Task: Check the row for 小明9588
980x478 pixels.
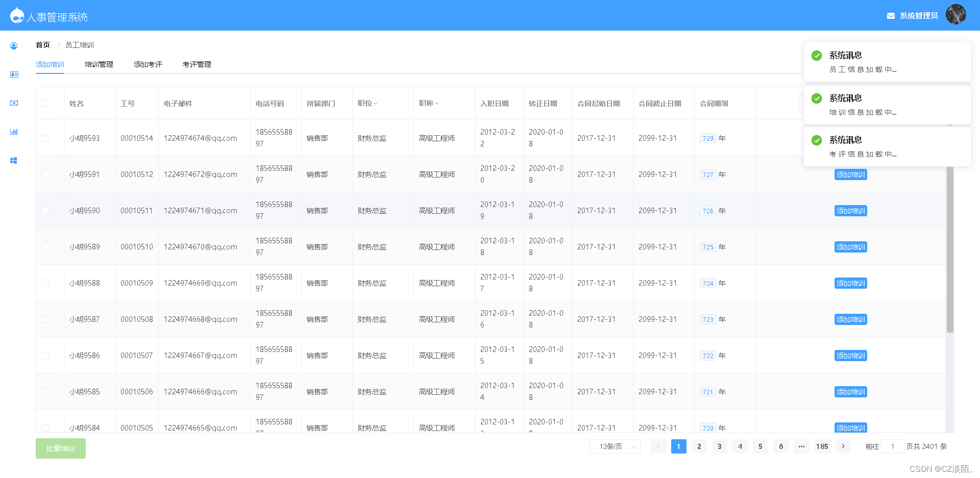Action: point(45,283)
